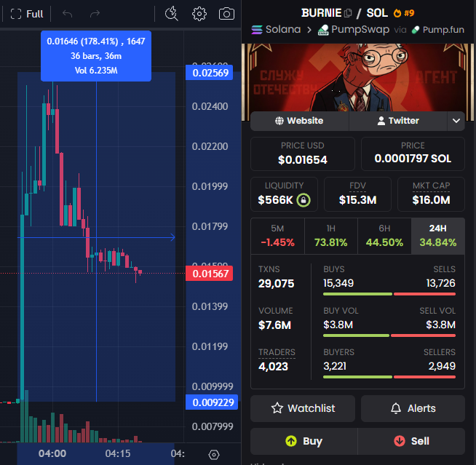Click the buys versus sells ratio bar
This screenshot has height=465, width=476.
[389, 294]
